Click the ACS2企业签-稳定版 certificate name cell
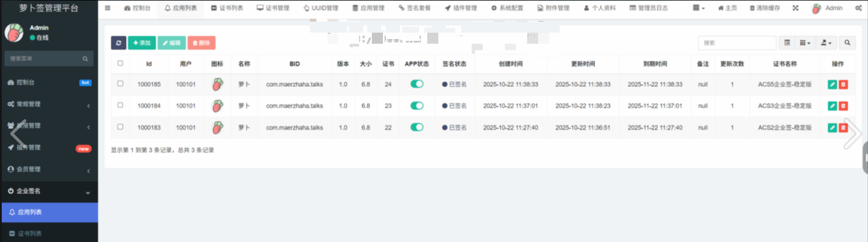The width and height of the screenshot is (868, 242). [785, 128]
